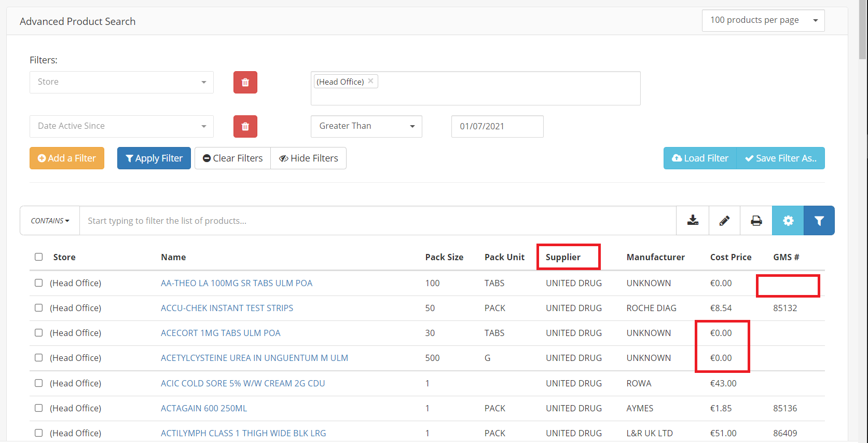The height and width of the screenshot is (443, 868).
Task: Click Save Filter As..
Action: pos(781,158)
